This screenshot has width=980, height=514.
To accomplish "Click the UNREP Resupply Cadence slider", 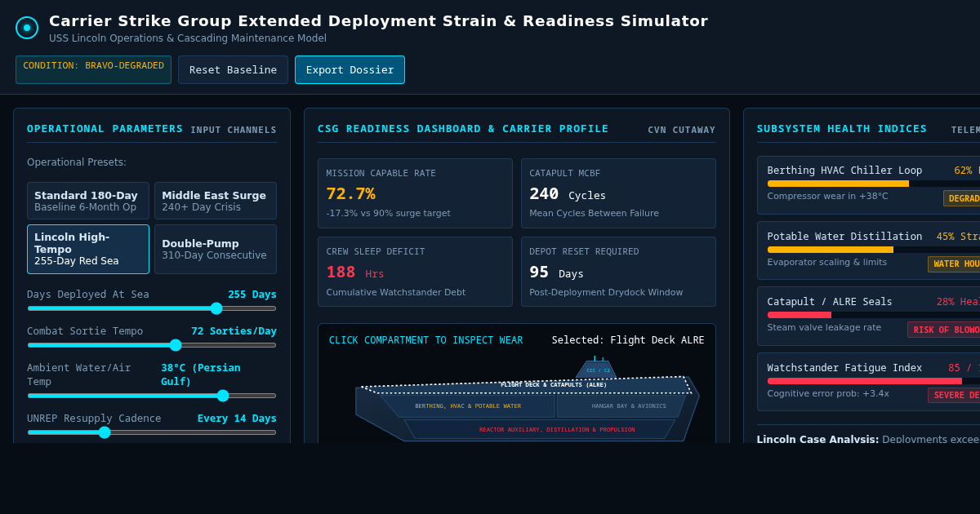I will tap(152, 432).
